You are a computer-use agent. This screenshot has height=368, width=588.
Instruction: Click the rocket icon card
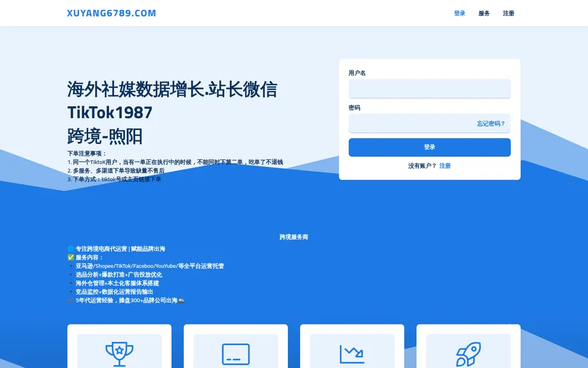point(468,346)
